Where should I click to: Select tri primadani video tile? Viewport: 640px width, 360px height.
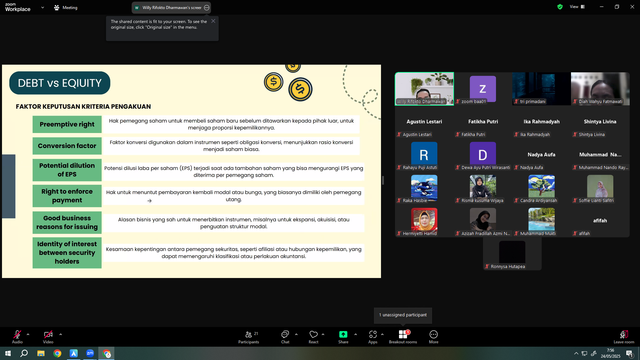pyautogui.click(x=541, y=89)
